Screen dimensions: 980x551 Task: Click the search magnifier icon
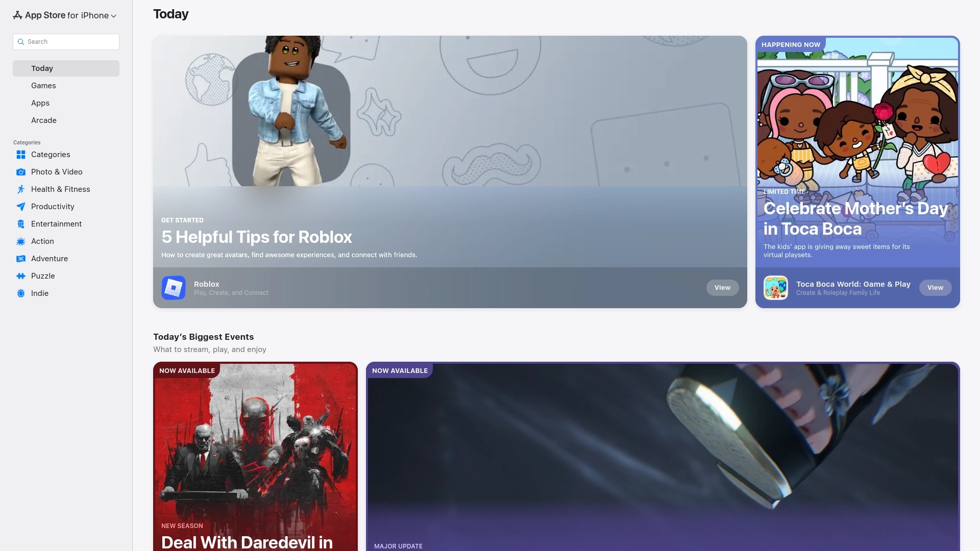click(x=21, y=42)
